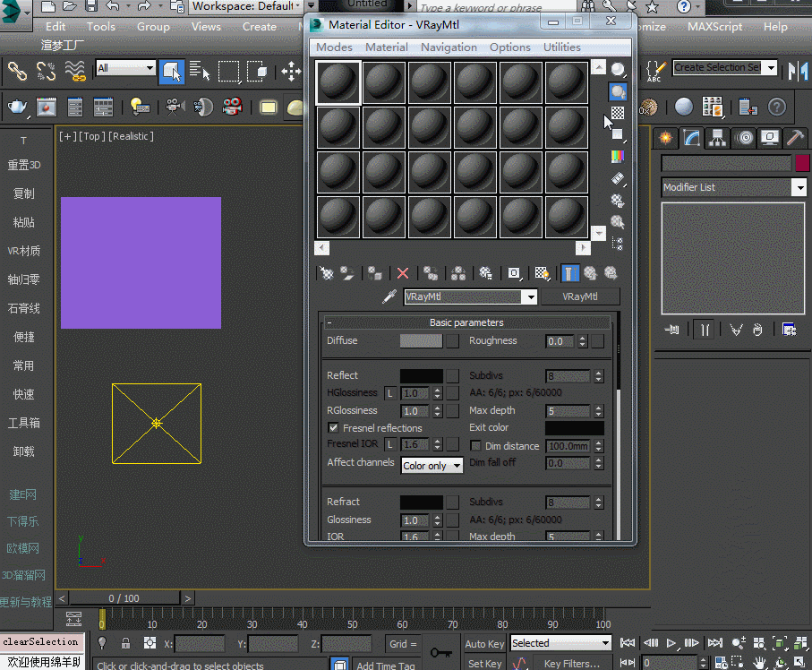Open the Navigation menu in Material Editor

[449, 47]
